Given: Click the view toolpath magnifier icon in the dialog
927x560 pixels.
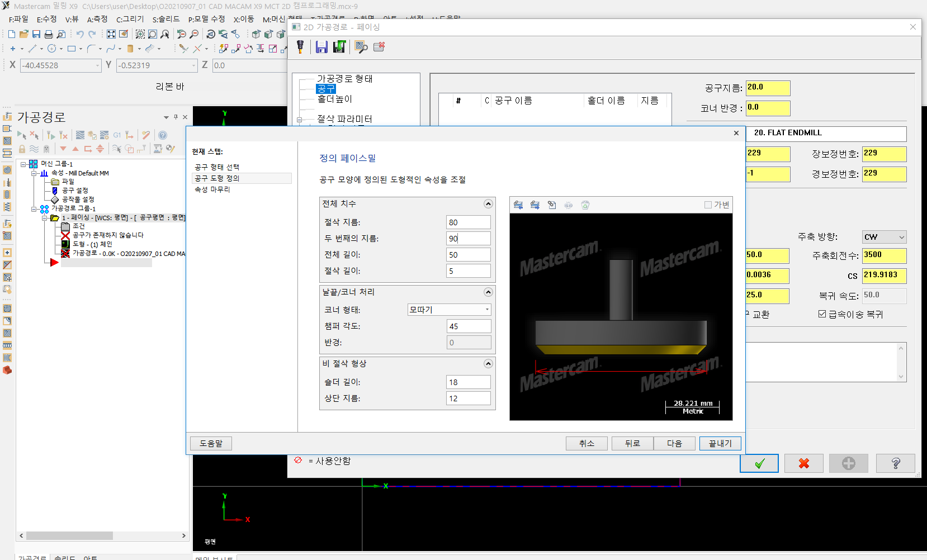Looking at the screenshot, I should tap(361, 47).
